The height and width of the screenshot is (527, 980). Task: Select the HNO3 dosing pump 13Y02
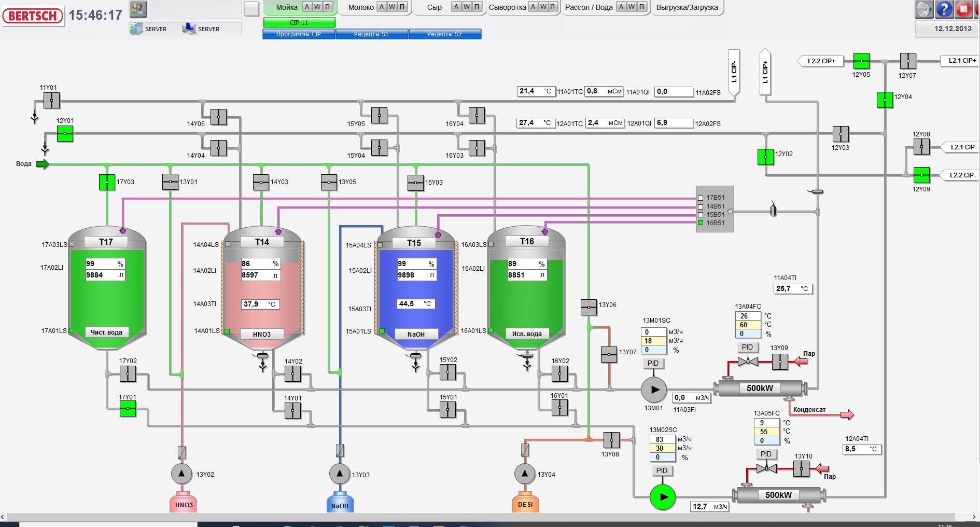coord(181,474)
